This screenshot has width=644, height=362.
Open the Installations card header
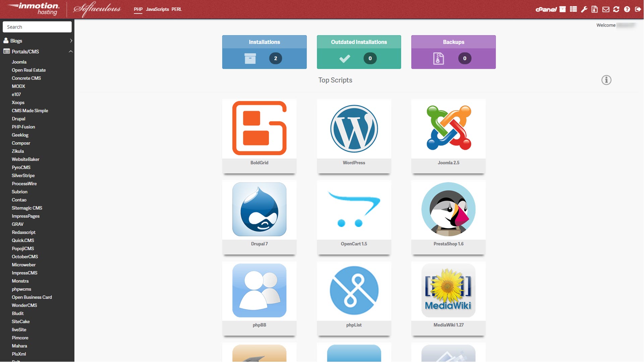point(264,42)
